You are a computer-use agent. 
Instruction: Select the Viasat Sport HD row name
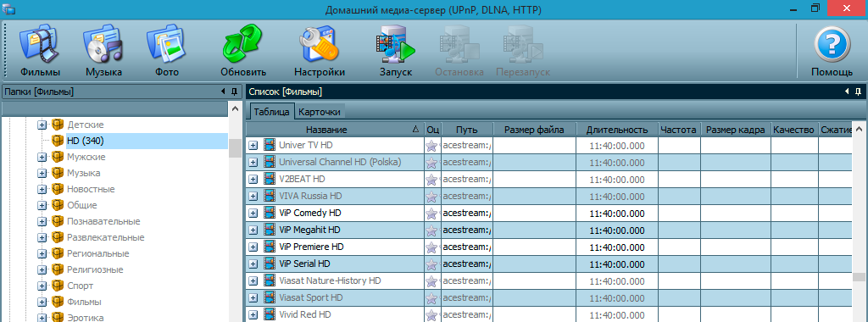pyautogui.click(x=310, y=297)
